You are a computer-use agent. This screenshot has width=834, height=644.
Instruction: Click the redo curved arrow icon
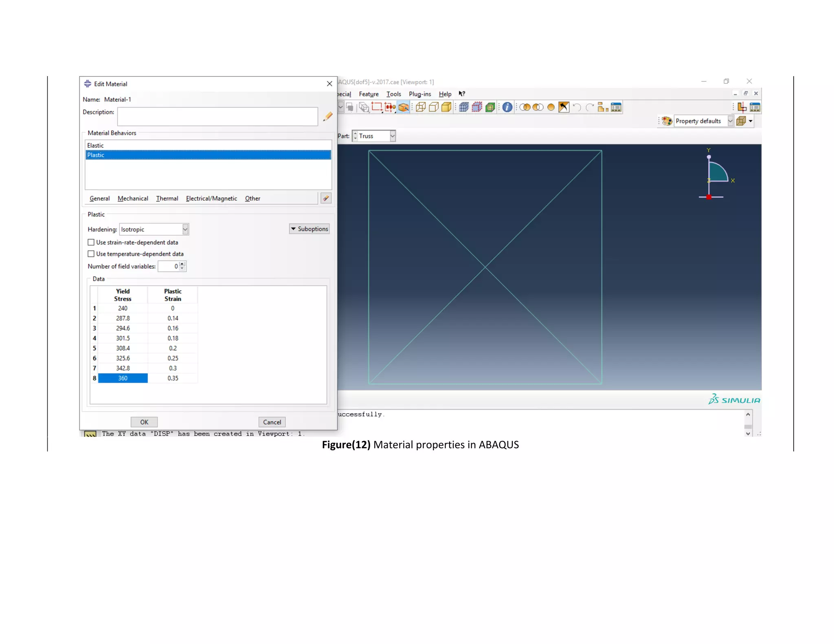click(x=590, y=107)
